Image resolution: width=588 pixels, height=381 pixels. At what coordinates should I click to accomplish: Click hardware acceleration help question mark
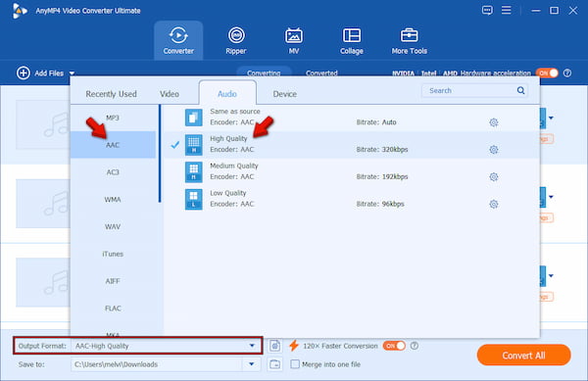pos(567,73)
